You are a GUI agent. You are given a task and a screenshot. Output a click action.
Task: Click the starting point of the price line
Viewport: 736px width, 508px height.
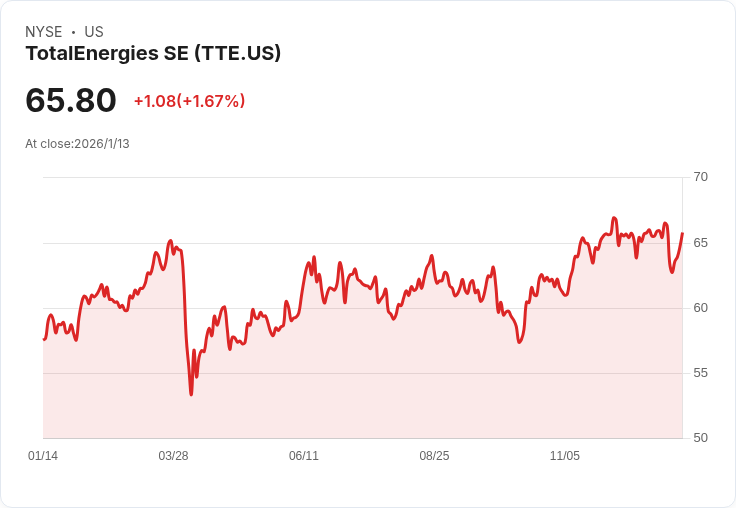tap(44, 339)
